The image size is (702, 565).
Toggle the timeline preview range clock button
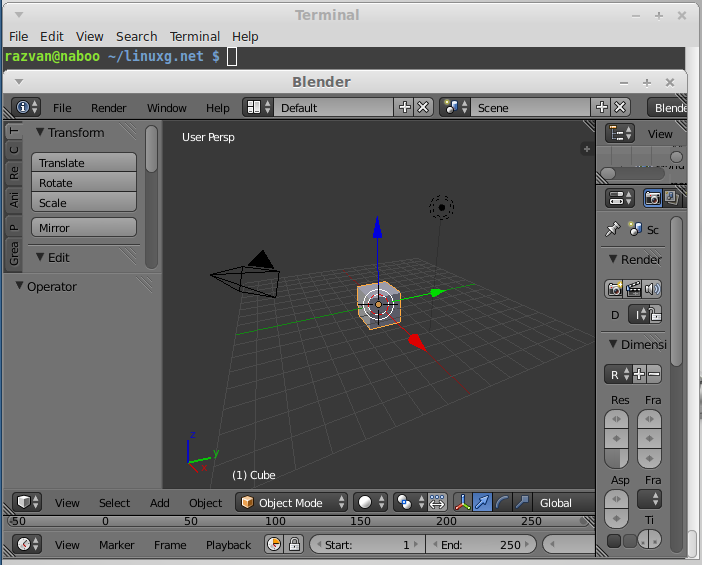[x=274, y=544]
